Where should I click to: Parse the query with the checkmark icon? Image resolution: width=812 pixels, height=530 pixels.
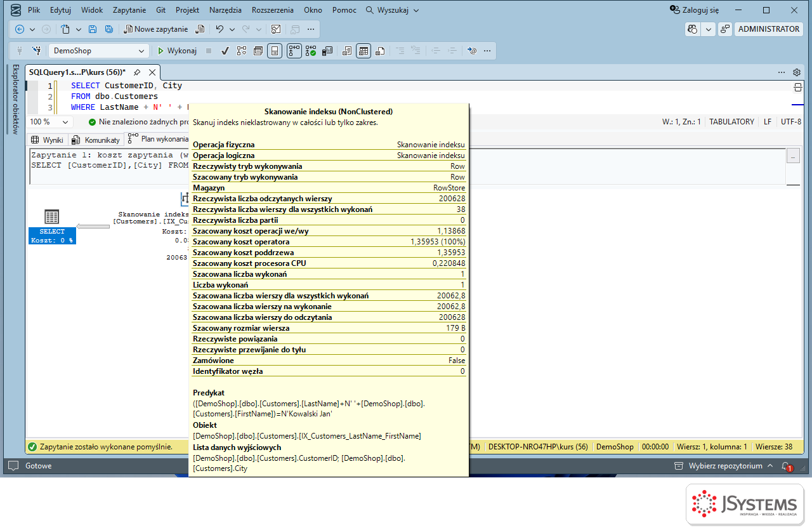pos(225,51)
